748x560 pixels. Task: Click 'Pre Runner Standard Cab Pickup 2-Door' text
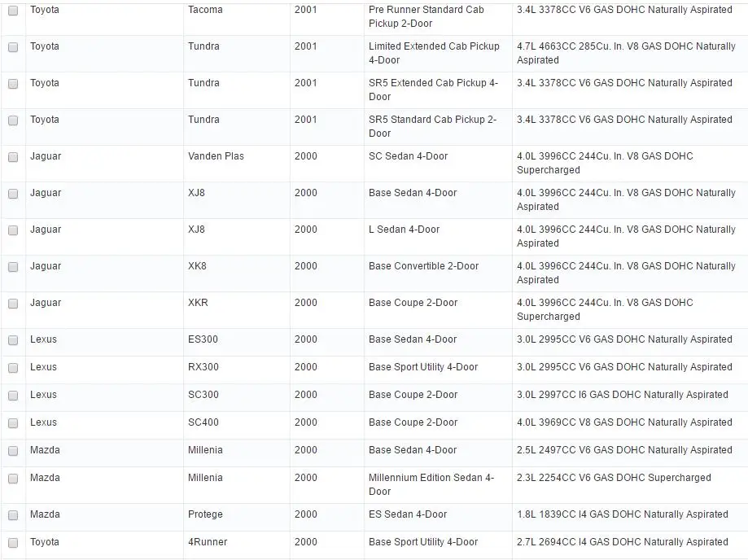(426, 16)
